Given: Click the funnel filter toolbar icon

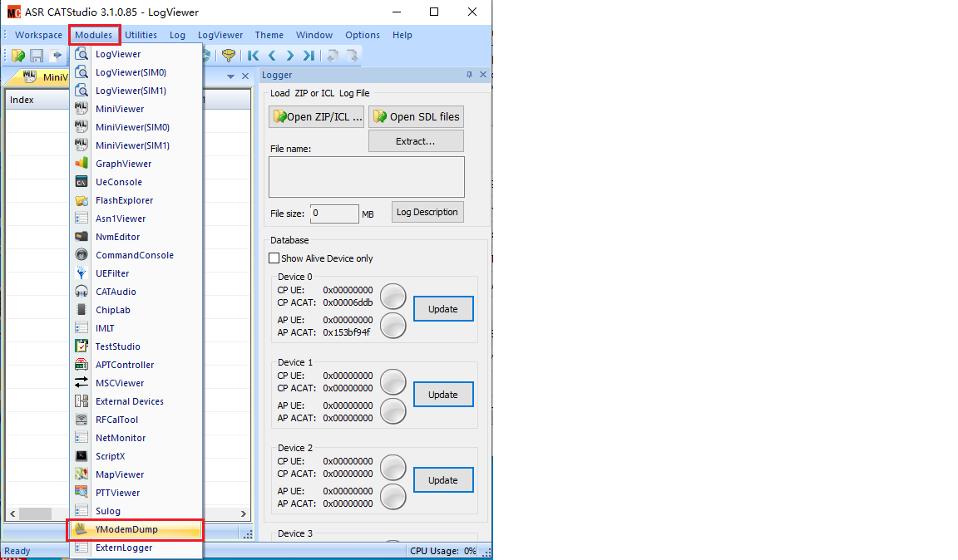Looking at the screenshot, I should click(x=229, y=56).
